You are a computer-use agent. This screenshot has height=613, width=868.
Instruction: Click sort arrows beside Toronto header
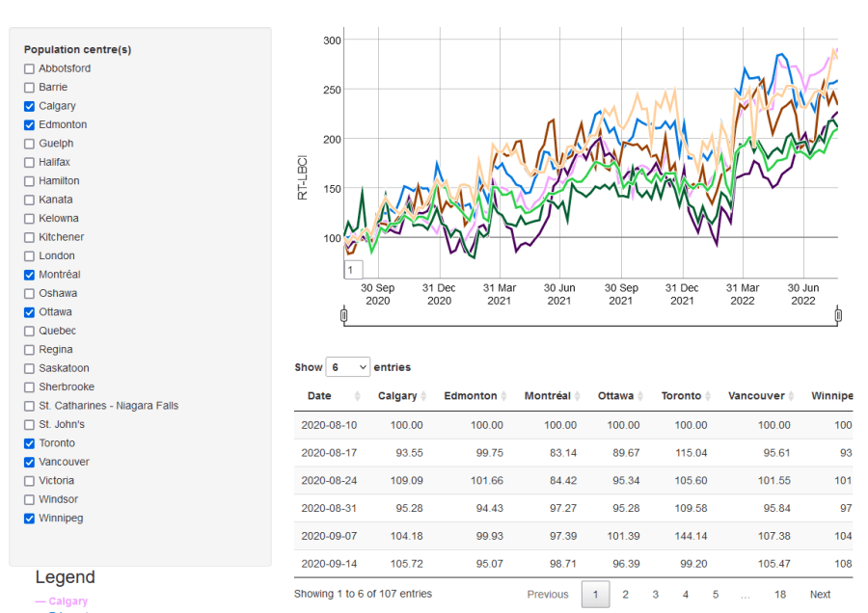709,396
